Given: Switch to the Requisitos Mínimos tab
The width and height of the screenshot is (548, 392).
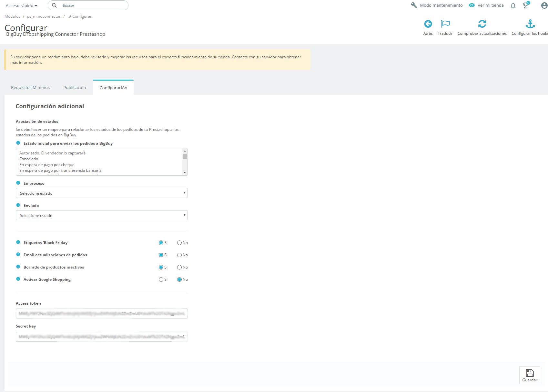Looking at the screenshot, I should coord(30,88).
